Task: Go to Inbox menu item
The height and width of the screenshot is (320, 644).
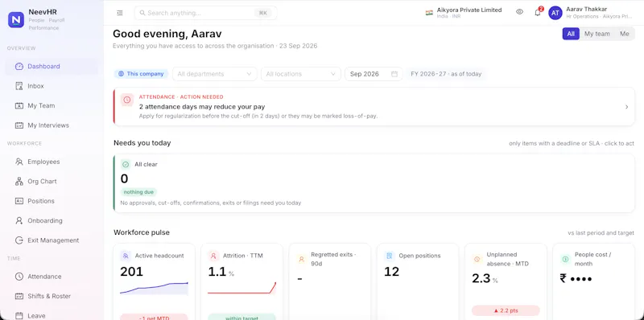Action: tap(52, 86)
